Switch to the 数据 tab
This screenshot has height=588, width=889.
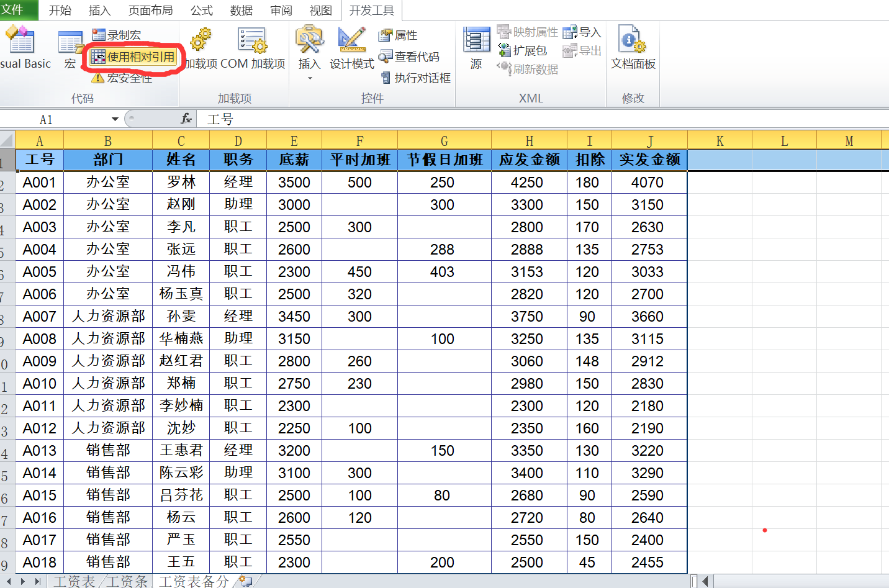tap(241, 11)
